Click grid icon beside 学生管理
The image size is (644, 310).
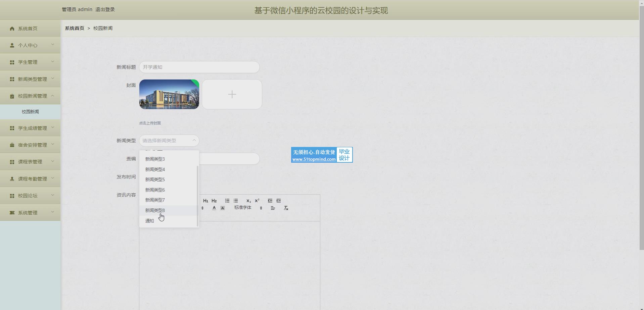coord(12,62)
